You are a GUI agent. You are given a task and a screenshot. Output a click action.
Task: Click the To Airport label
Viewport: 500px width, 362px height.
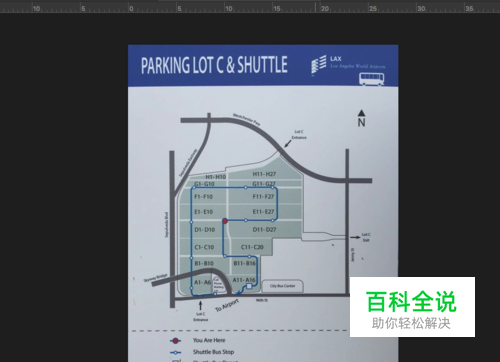(227, 305)
